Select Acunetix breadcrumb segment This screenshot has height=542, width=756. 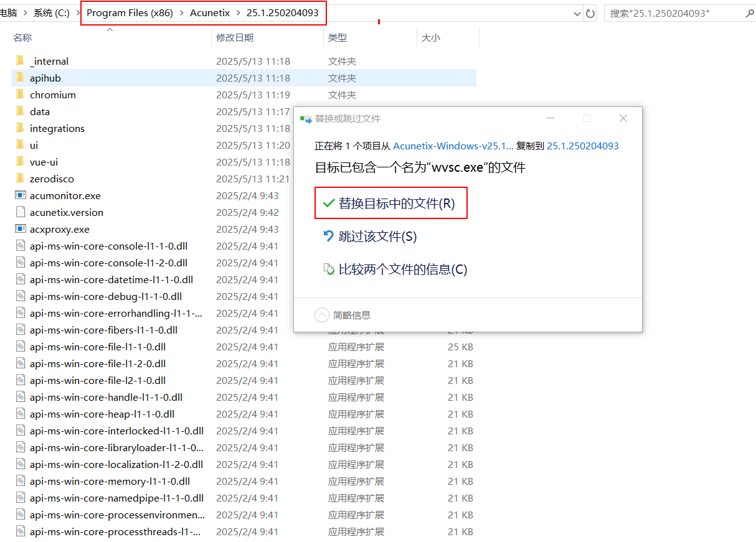click(210, 13)
